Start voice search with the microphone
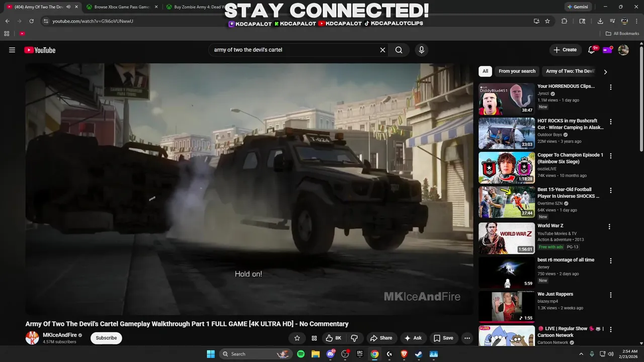The width and height of the screenshot is (644, 362). coord(422,50)
